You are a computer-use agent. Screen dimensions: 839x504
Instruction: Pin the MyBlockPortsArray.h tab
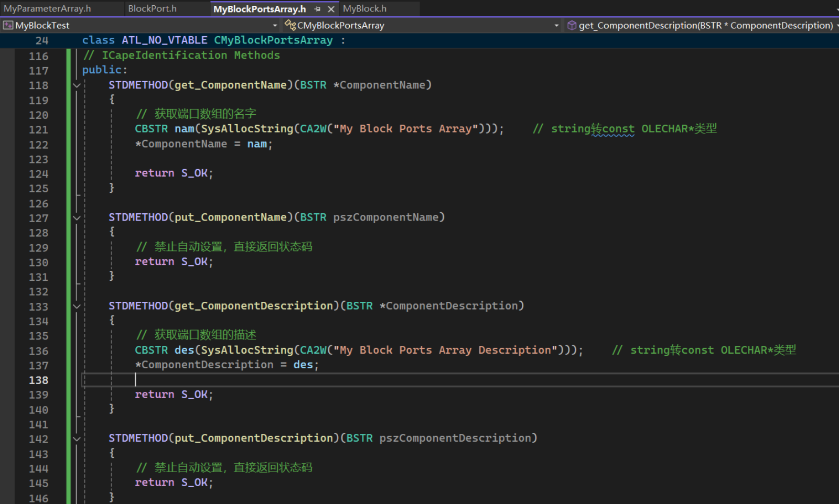[317, 9]
